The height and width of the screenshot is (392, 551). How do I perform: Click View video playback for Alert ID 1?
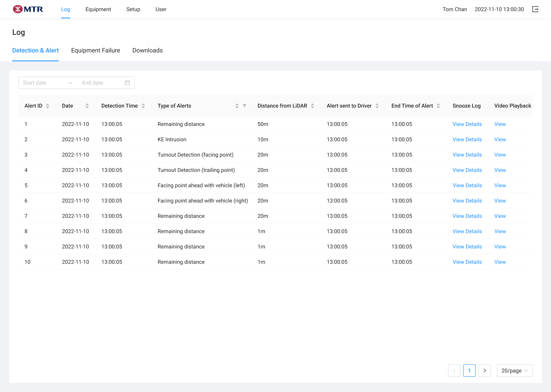pyautogui.click(x=500, y=124)
